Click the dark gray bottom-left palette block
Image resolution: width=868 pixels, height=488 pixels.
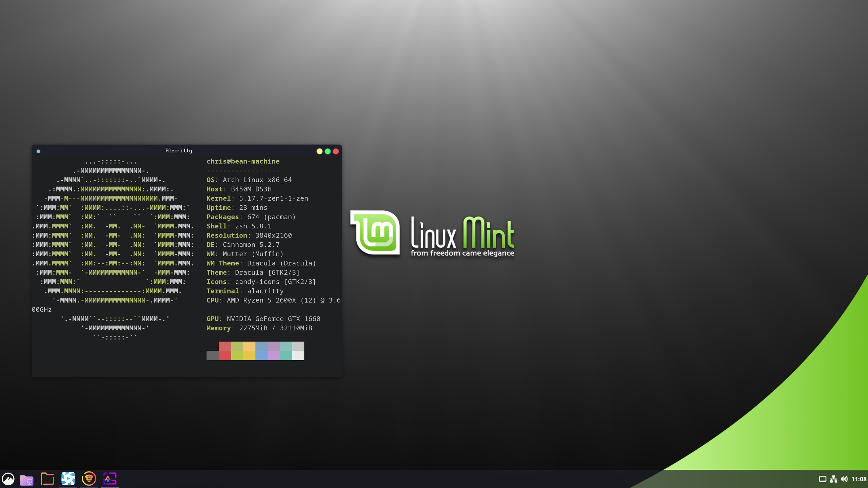[213, 355]
